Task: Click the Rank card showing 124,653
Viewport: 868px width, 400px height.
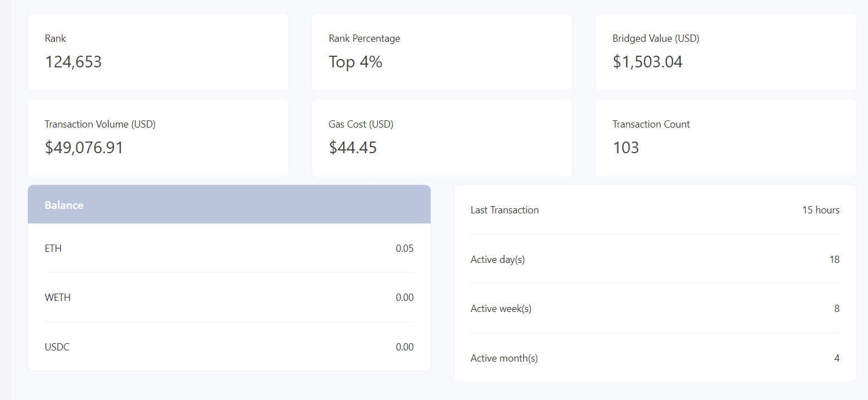Action: coord(158,52)
